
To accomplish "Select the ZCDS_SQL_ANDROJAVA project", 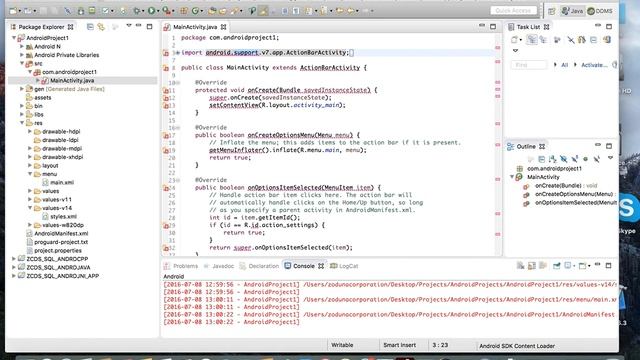I will [58, 267].
